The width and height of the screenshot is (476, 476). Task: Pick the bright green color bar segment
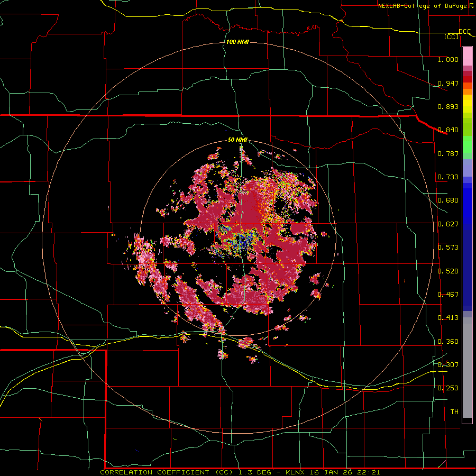pos(467,144)
